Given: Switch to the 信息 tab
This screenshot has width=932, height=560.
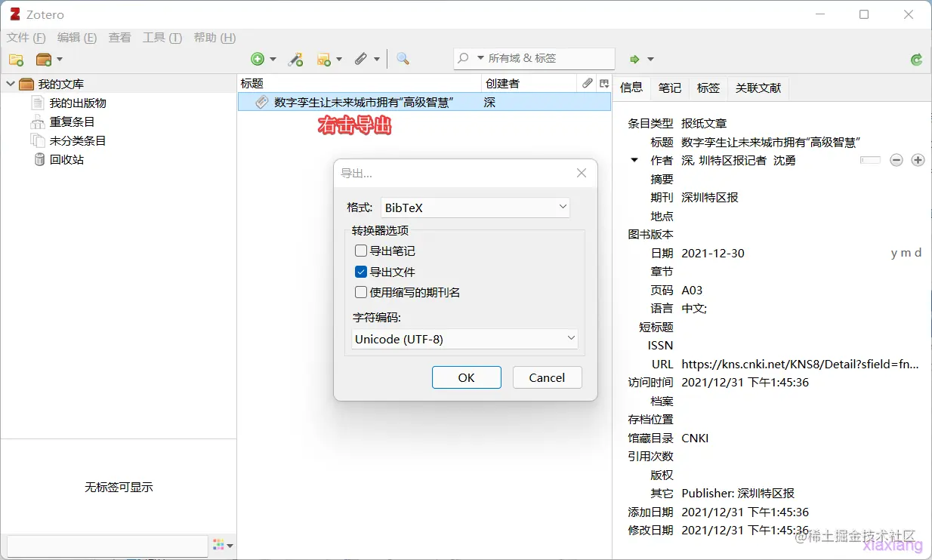Looking at the screenshot, I should 631,88.
